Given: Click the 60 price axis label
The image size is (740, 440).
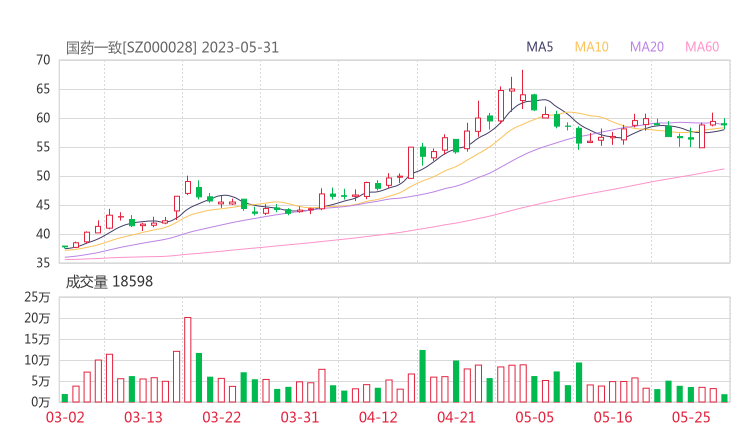Looking at the screenshot, I should [x=43, y=118].
